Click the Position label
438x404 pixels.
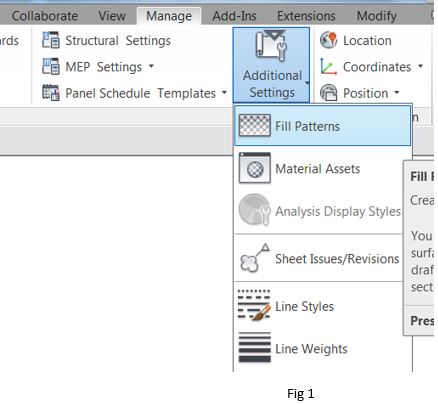[366, 93]
